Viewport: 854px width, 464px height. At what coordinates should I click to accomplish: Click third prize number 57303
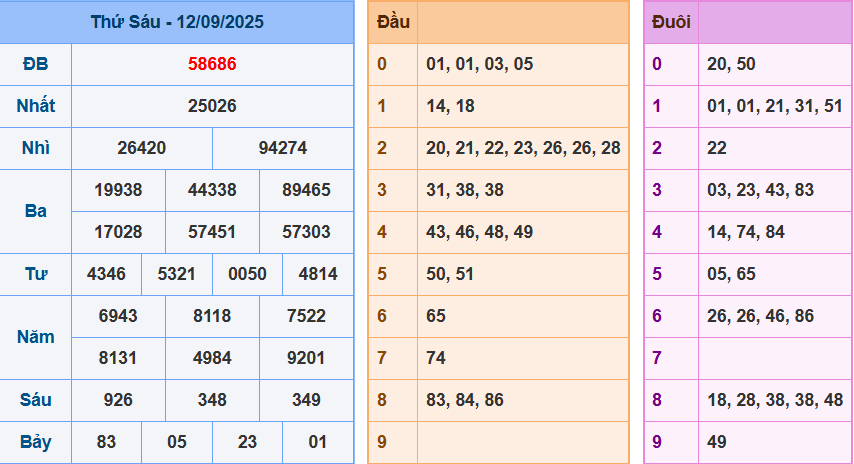pos(306,231)
